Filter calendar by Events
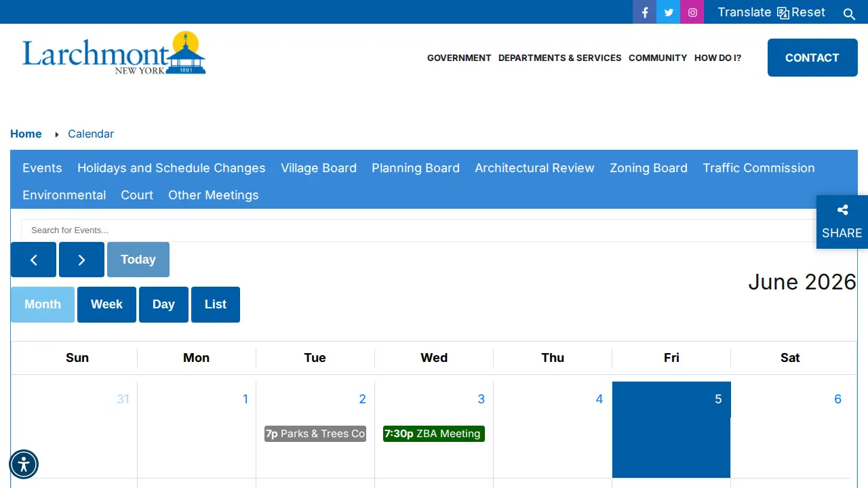 tap(42, 168)
